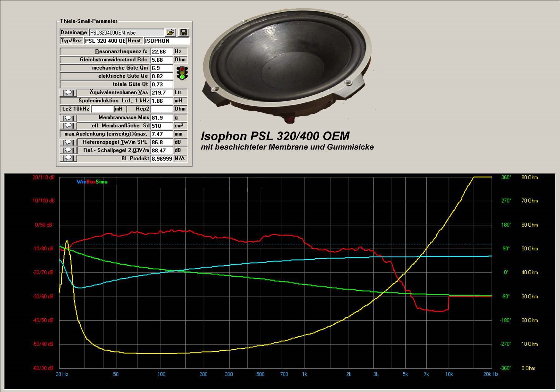Open help bubble for Referenzpegel 1W/m SPL
Viewport: 560px width, 392px height.
coord(69,142)
